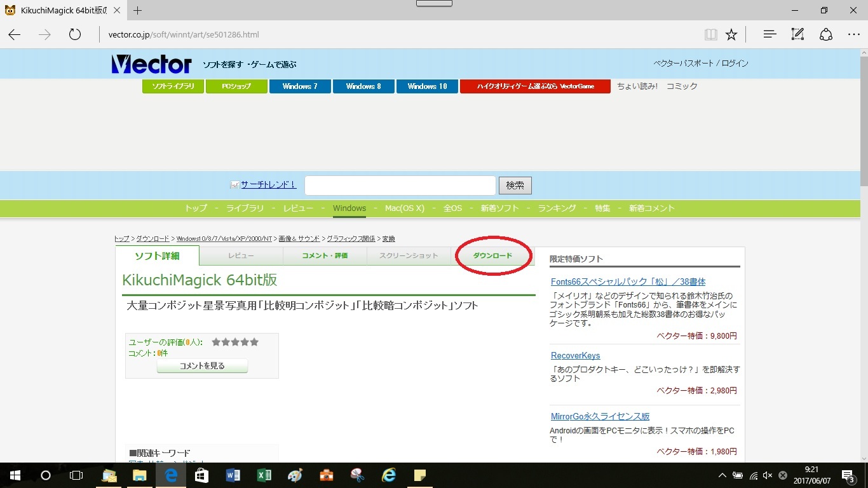Viewport: 868px width, 488px height.
Task: Make a web note
Action: tap(797, 34)
